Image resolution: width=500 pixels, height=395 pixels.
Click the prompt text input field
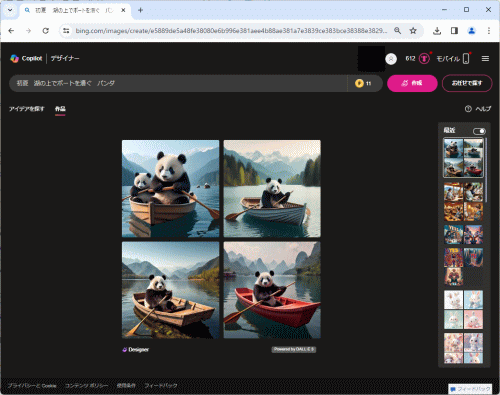coord(178,83)
